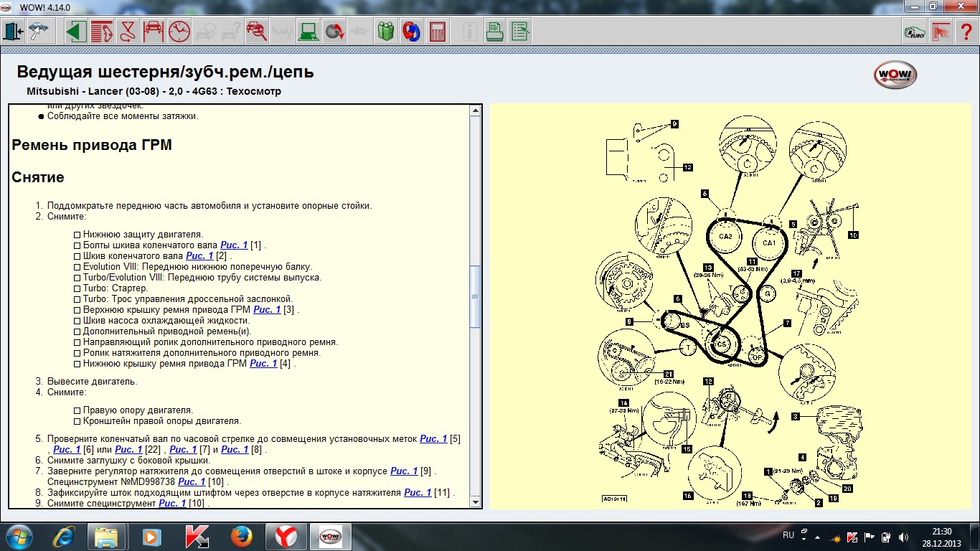Screen dimensions: 980x551
Task: Open labor times via the red clock icon
Action: pos(179,32)
